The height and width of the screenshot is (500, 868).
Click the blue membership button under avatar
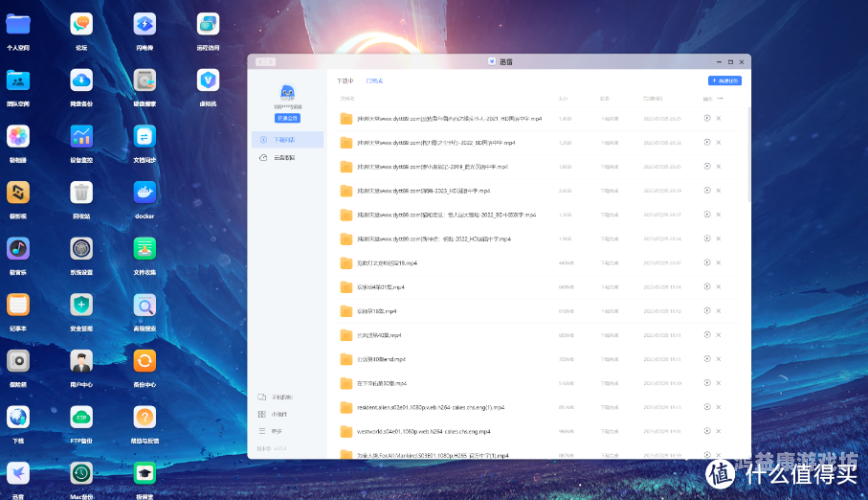tap(287, 118)
